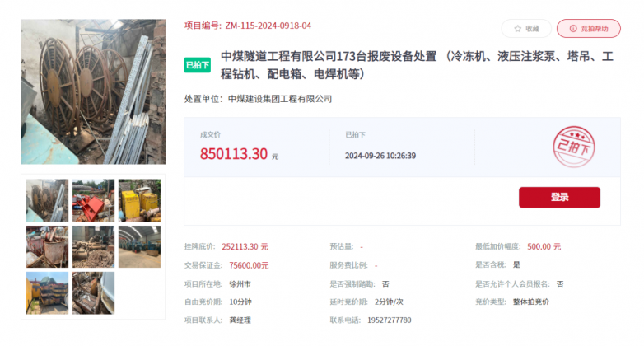
Task: Select the last scrap metal thumbnail
Action: pyautogui.click(x=93, y=293)
